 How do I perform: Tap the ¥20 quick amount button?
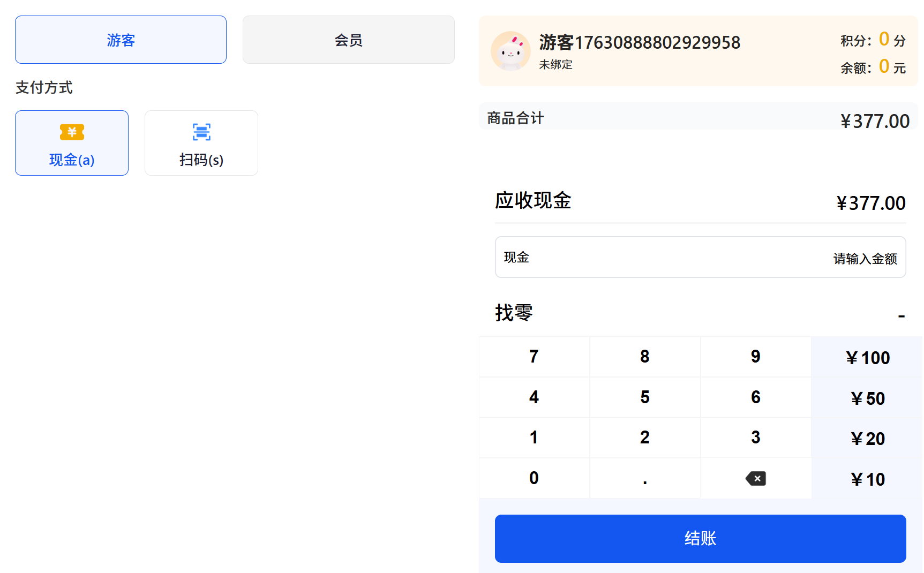click(867, 439)
